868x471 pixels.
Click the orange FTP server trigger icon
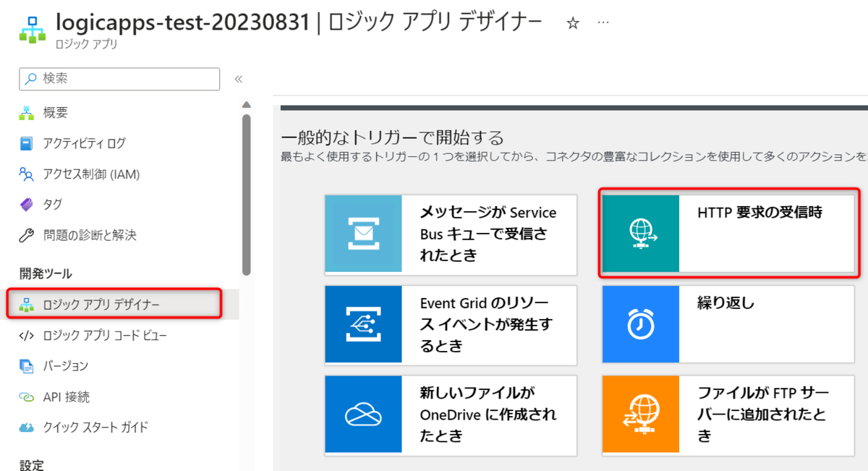[641, 415]
